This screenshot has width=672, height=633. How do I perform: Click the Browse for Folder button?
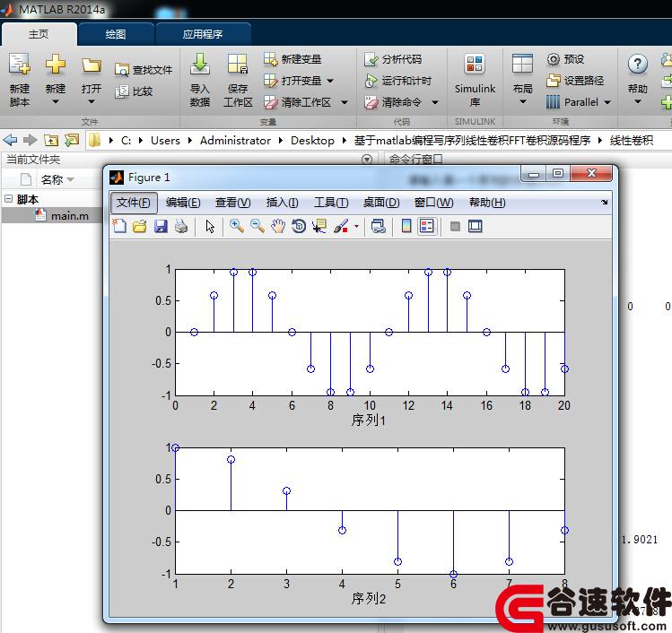pos(72,140)
